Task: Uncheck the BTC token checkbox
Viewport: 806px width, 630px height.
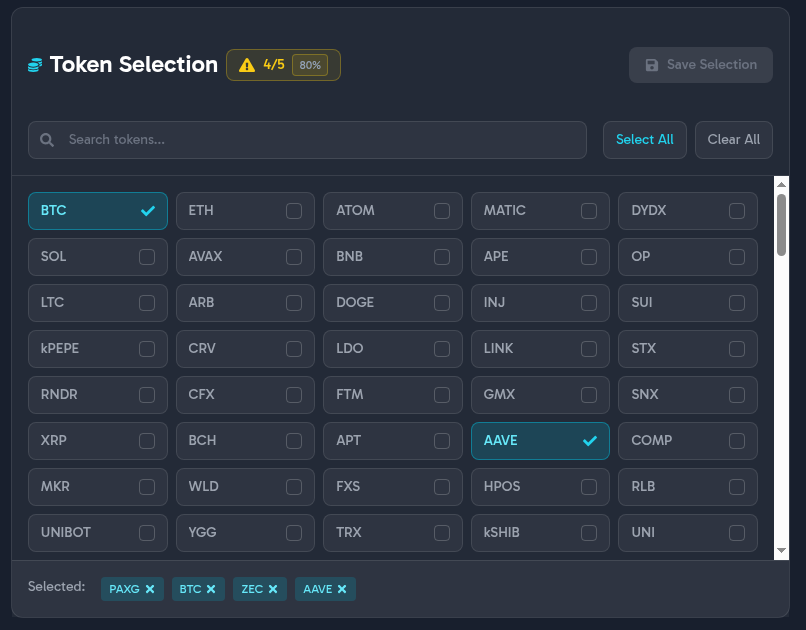Action: point(147,211)
